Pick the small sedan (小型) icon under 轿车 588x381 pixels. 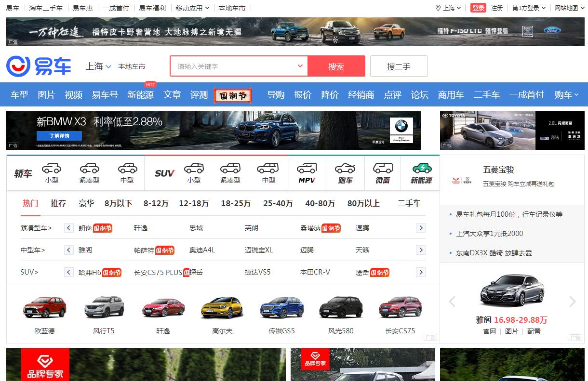[52, 169]
